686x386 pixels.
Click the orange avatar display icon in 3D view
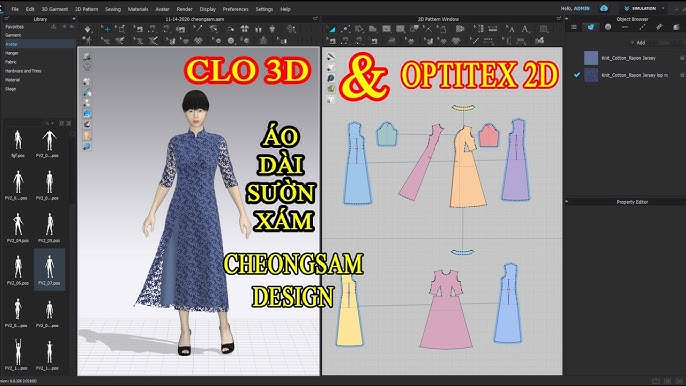coord(87,136)
